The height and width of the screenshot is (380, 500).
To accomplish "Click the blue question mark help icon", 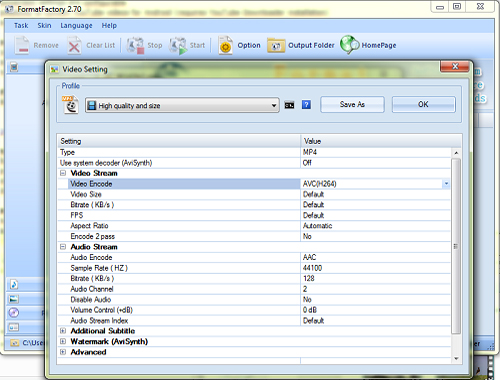I will [x=306, y=105].
